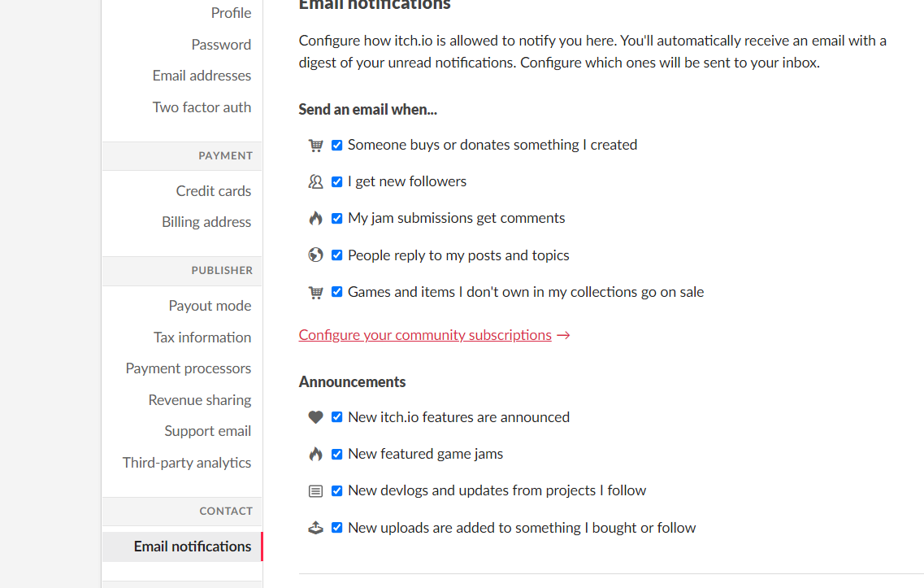Go to Two factor auth settings
924x588 pixels.
(202, 107)
